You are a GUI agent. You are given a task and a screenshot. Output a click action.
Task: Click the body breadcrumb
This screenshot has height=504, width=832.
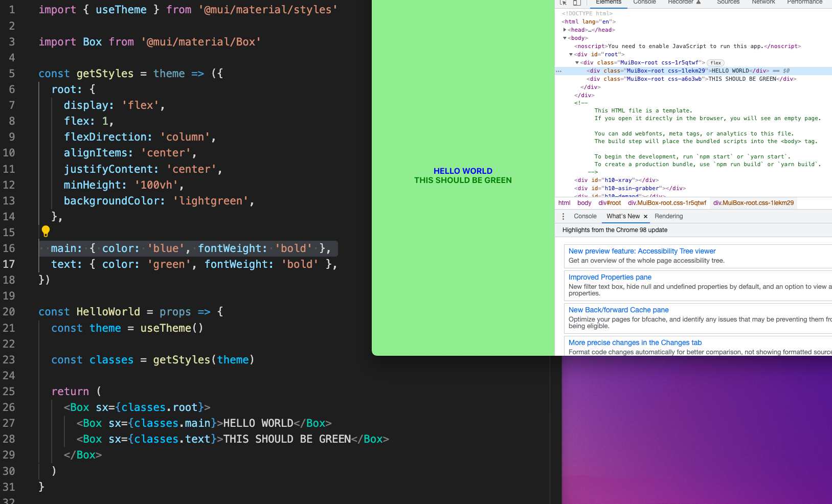[x=584, y=203]
